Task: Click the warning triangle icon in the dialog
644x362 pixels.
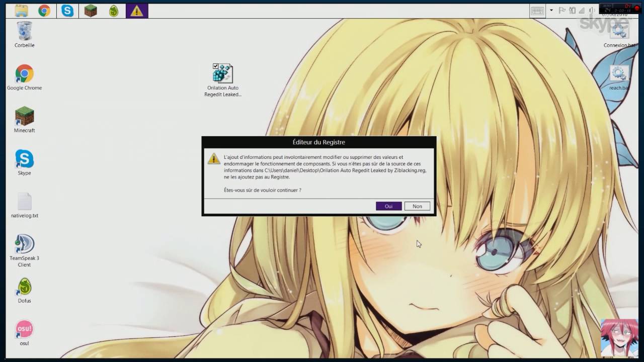Action: [x=213, y=158]
